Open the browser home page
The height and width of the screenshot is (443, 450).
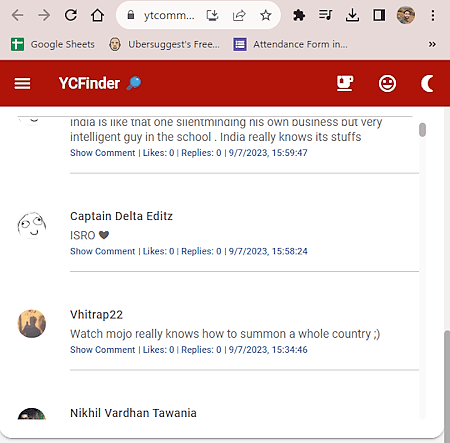[x=97, y=15]
